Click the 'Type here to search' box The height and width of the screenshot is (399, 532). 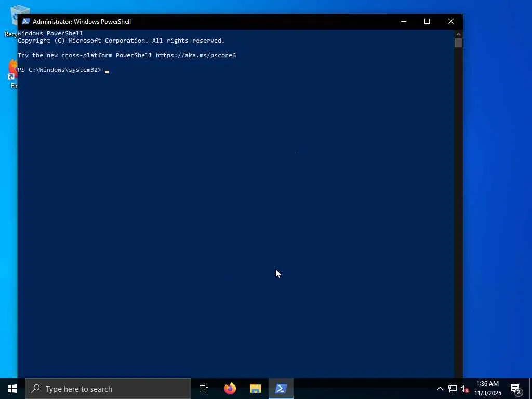click(108, 389)
